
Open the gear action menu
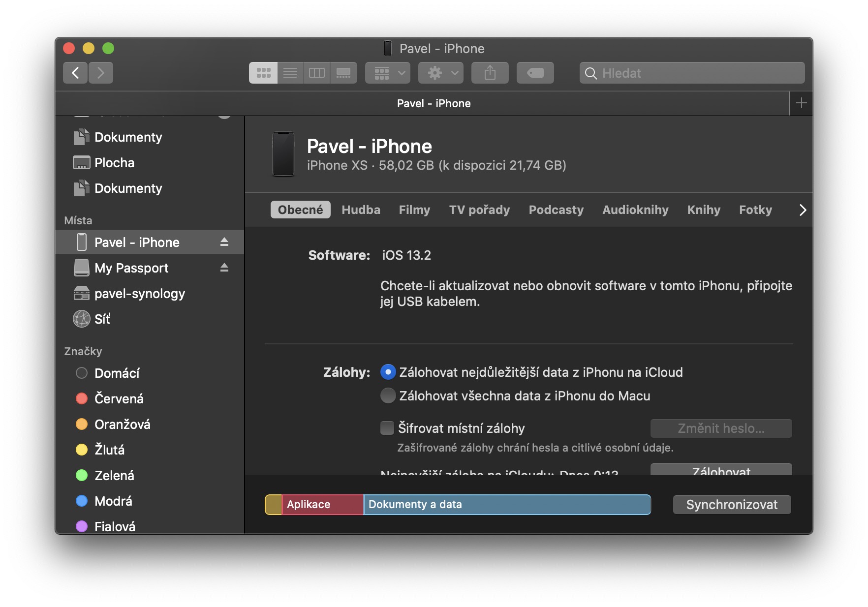441,73
